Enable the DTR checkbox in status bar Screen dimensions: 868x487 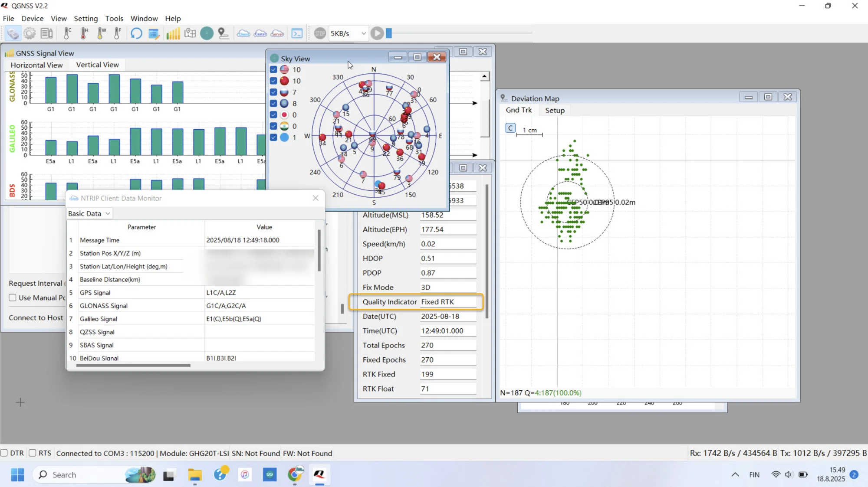(4, 453)
